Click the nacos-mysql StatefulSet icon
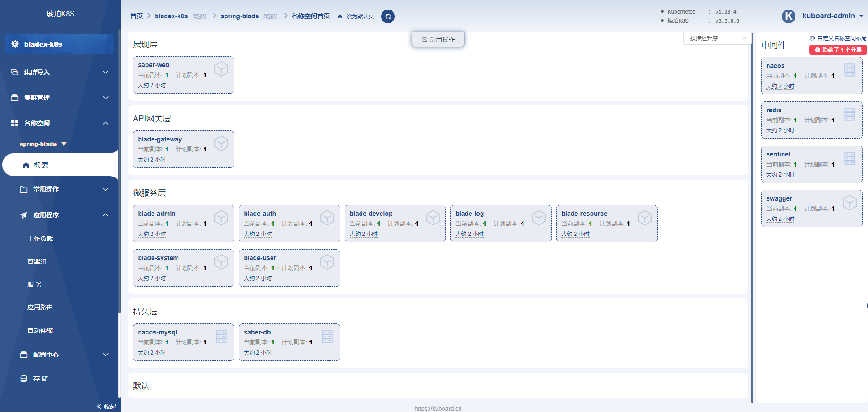Viewport: 868px width, 412px height. [222, 336]
